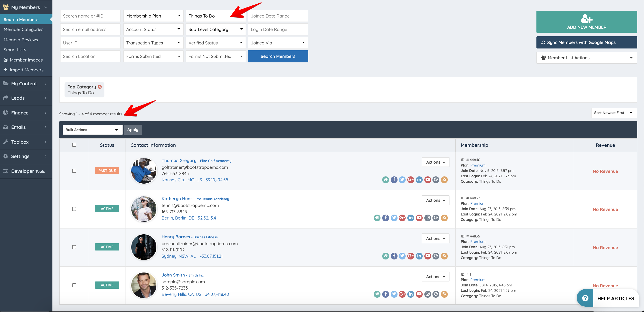Open John Smith's YouTube icon

click(x=419, y=294)
